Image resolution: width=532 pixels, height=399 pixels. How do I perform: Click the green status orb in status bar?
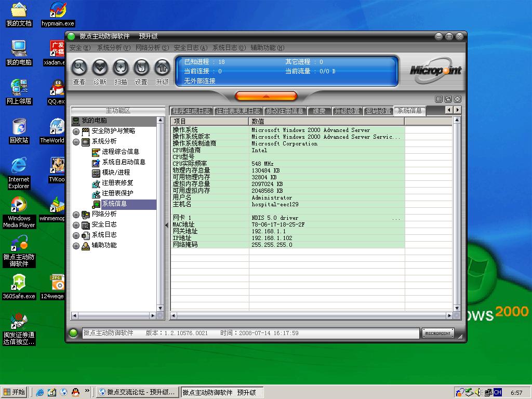coord(73,333)
